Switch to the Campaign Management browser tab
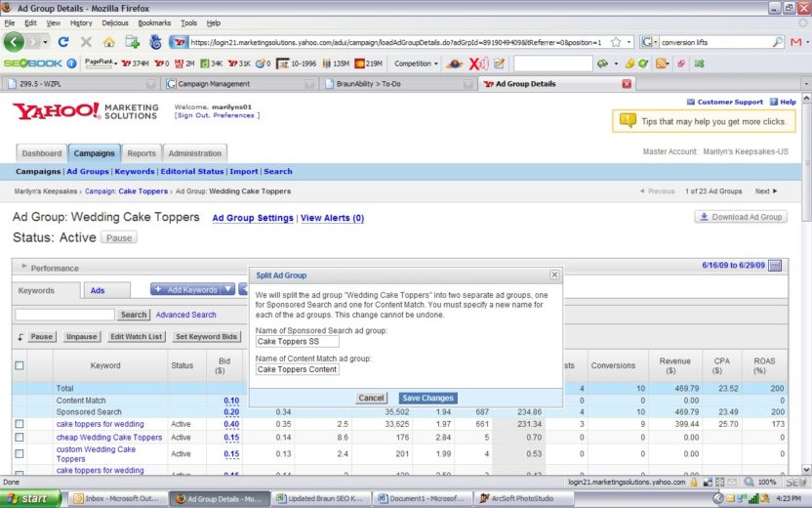Screen dimensions: 812x508 click(240, 83)
